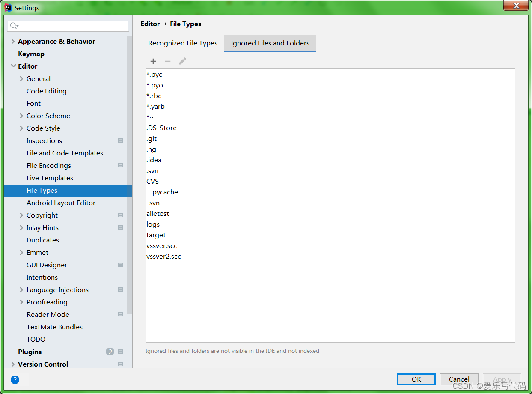This screenshot has width=532, height=394.
Task: Click the IntelliJ logo in title bar
Action: pyautogui.click(x=8, y=8)
